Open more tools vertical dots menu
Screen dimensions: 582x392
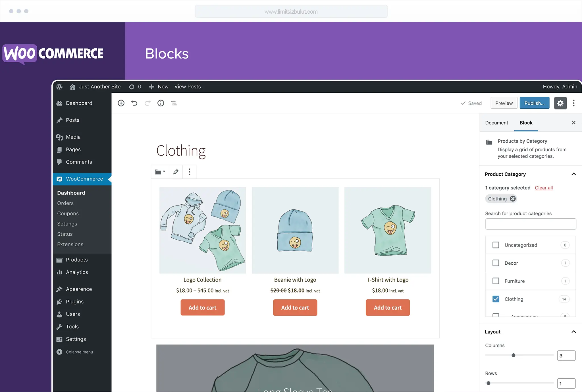(574, 103)
